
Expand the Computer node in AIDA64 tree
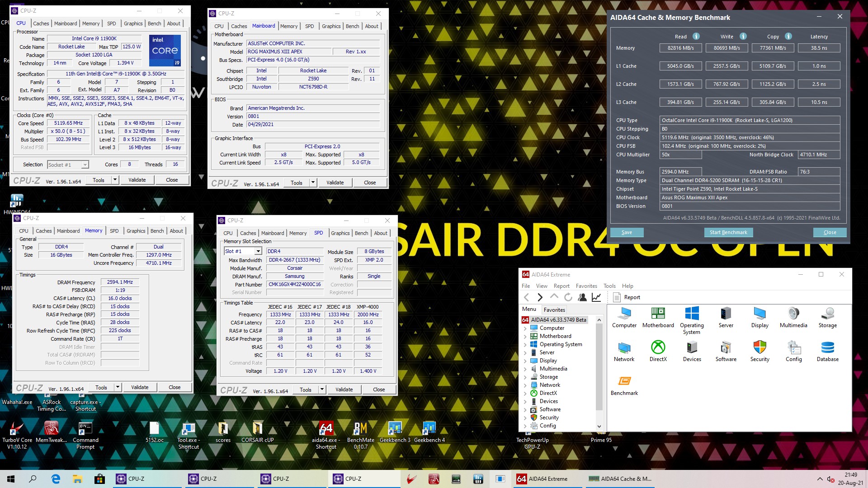(x=525, y=328)
